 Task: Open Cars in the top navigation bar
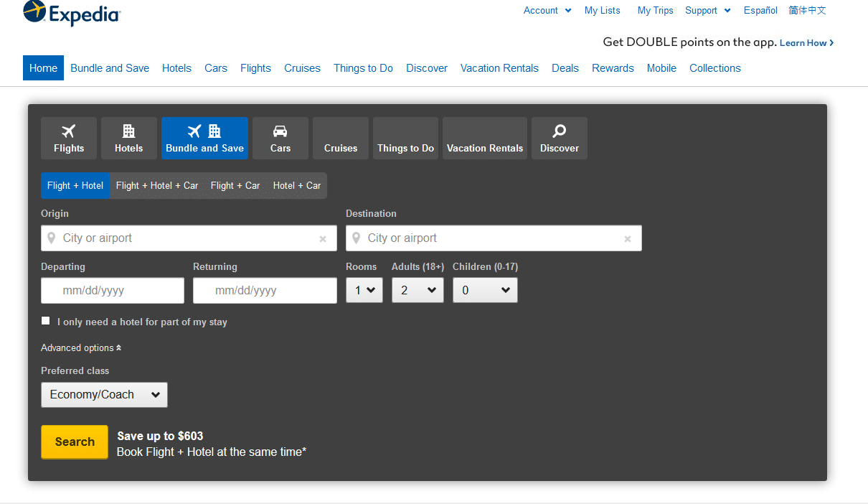point(216,68)
